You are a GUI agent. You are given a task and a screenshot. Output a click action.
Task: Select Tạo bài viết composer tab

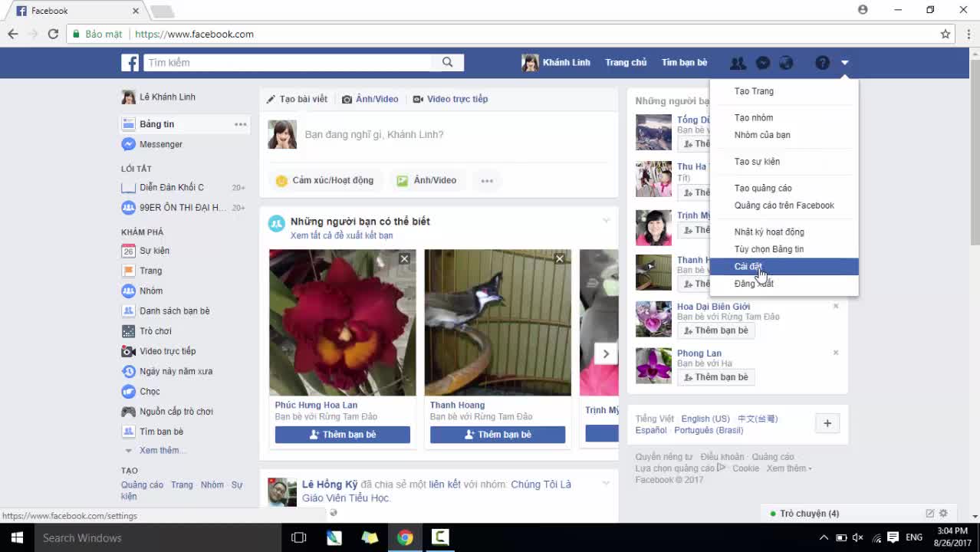[x=297, y=99]
